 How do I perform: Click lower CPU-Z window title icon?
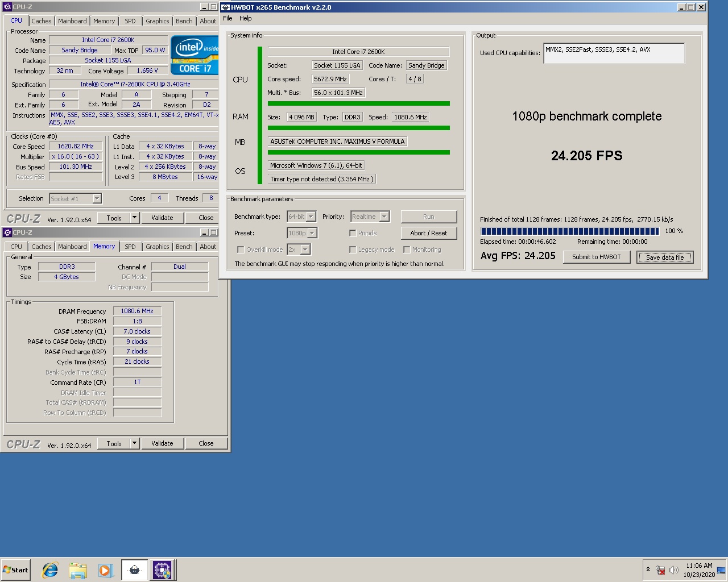[7, 232]
